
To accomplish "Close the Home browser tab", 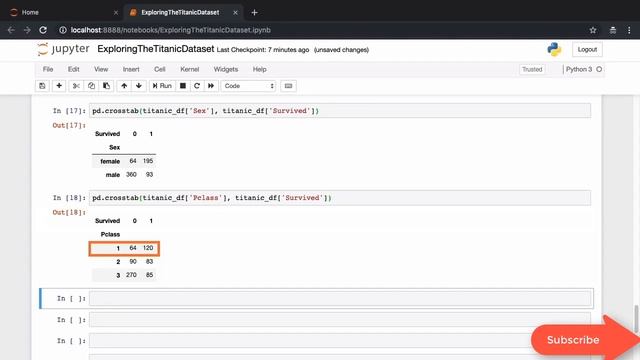I will (116, 13).
